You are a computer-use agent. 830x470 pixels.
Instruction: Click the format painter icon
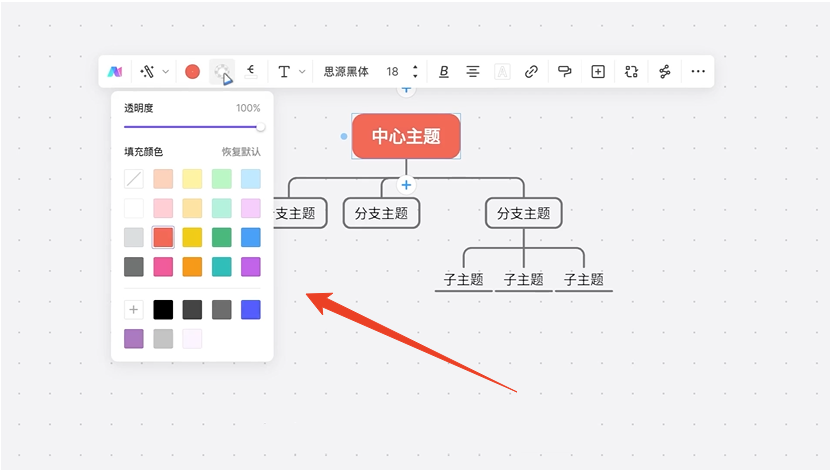(x=565, y=72)
